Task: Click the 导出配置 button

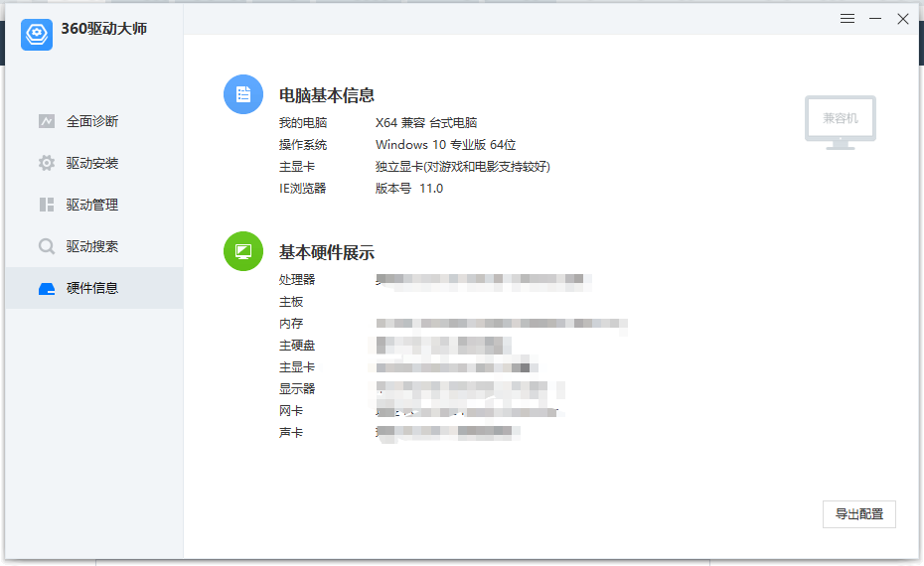Action: [859, 514]
